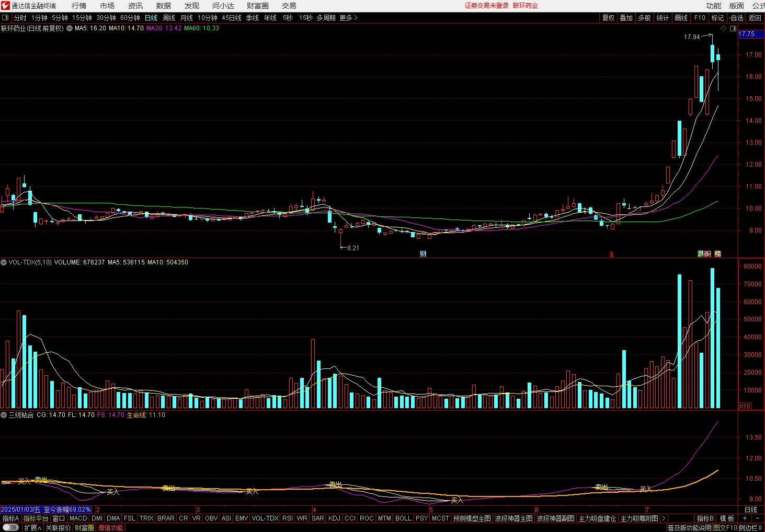Select the 波段神器主图 indicator tab
The image size is (765, 532).
tap(514, 518)
